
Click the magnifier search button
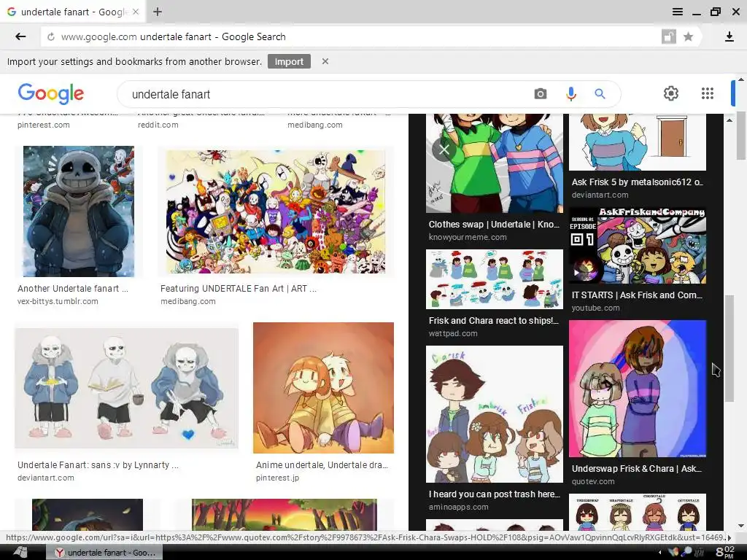point(600,94)
